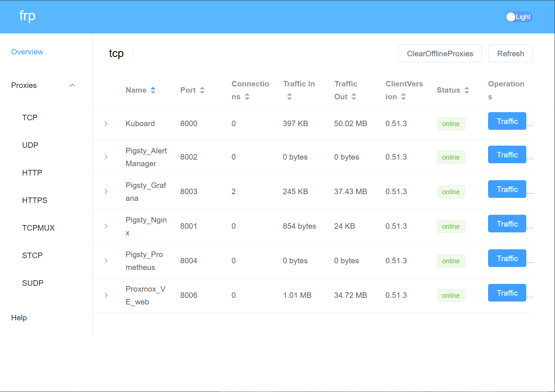Show Traffic for Pigsty_Nginx proxy
Image resolution: width=555 pixels, height=392 pixels.
(507, 224)
